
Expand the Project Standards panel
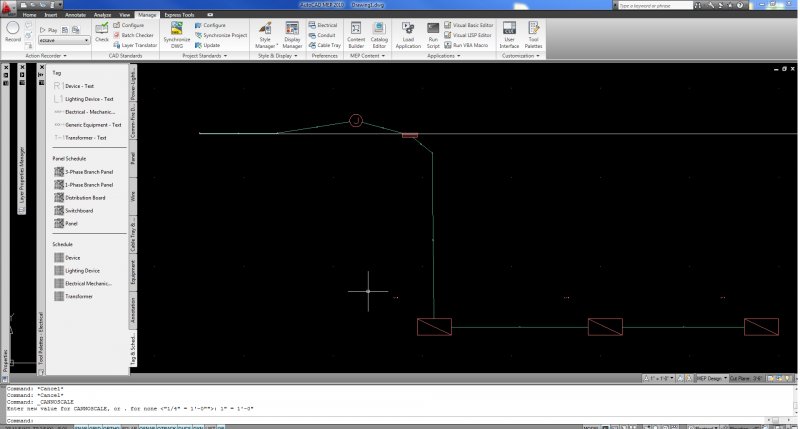click(205, 56)
